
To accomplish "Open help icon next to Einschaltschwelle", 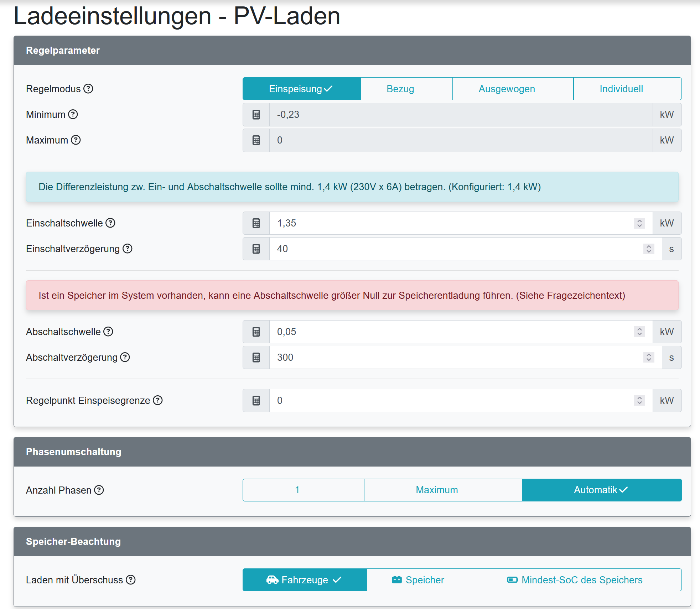I will (110, 223).
